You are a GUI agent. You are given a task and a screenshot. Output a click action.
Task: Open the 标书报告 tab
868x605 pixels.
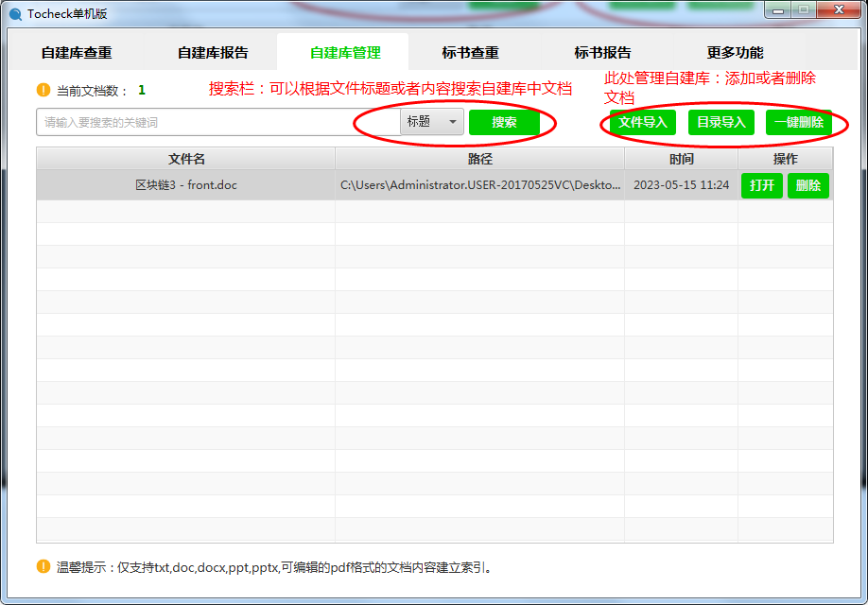(602, 53)
